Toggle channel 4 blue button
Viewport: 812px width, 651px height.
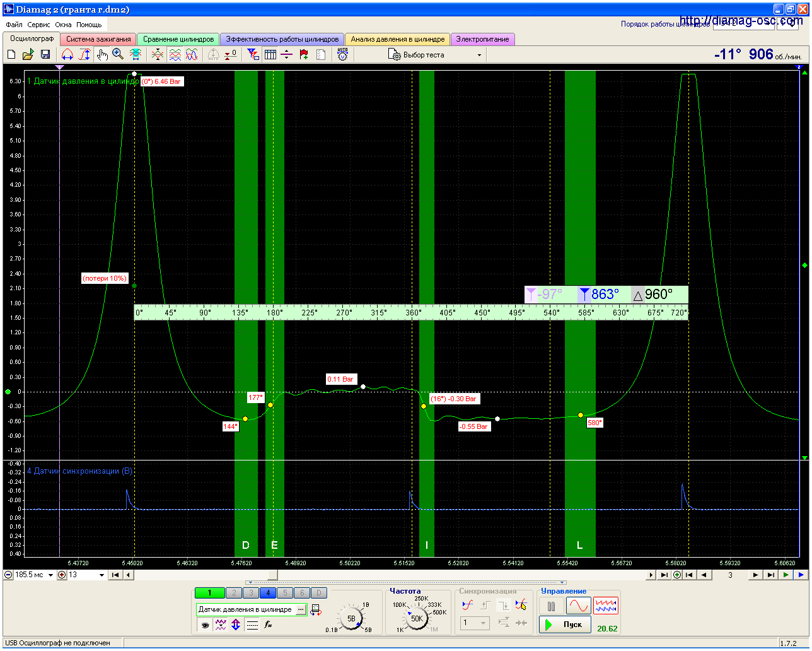coord(268,593)
